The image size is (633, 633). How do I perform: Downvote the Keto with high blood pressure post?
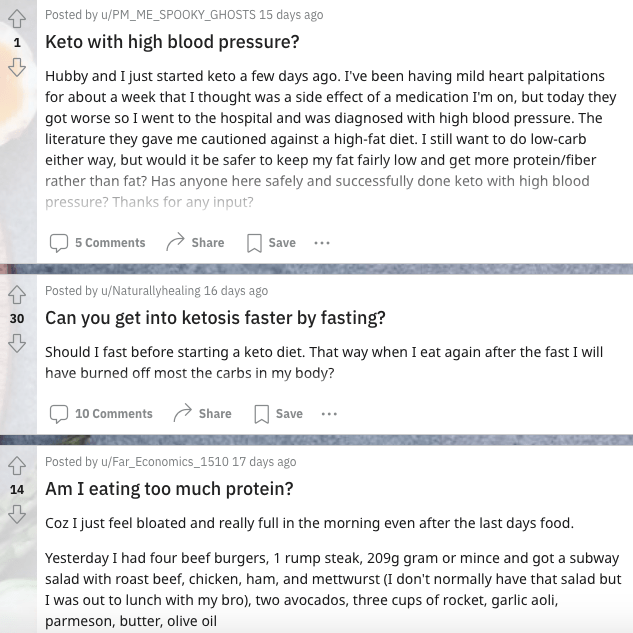16,67
